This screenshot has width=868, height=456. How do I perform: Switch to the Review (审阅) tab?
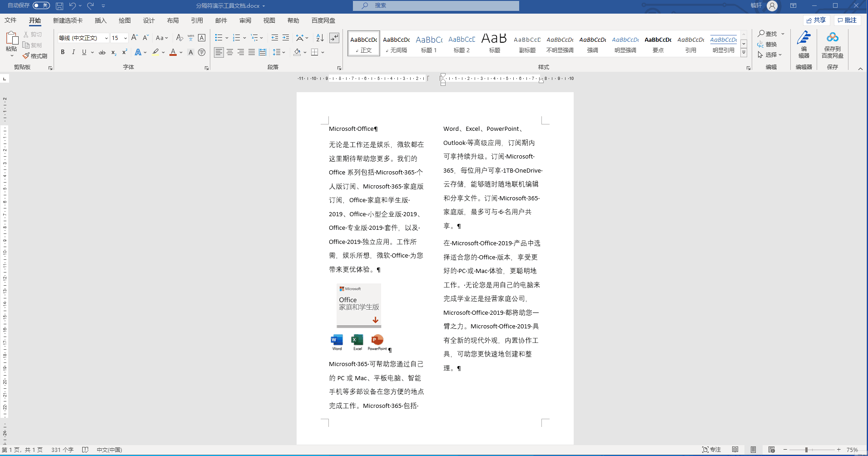(245, 20)
